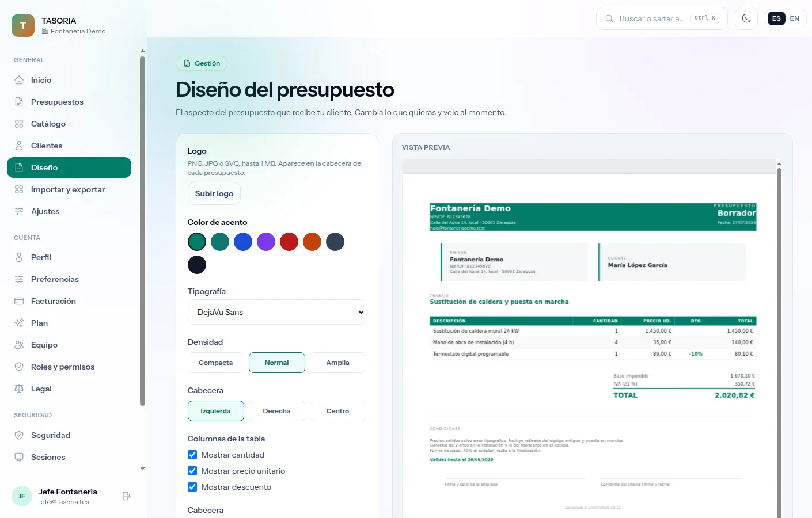
Task: Toggle Mostrar precio unitario checkbox
Action: pos(192,471)
